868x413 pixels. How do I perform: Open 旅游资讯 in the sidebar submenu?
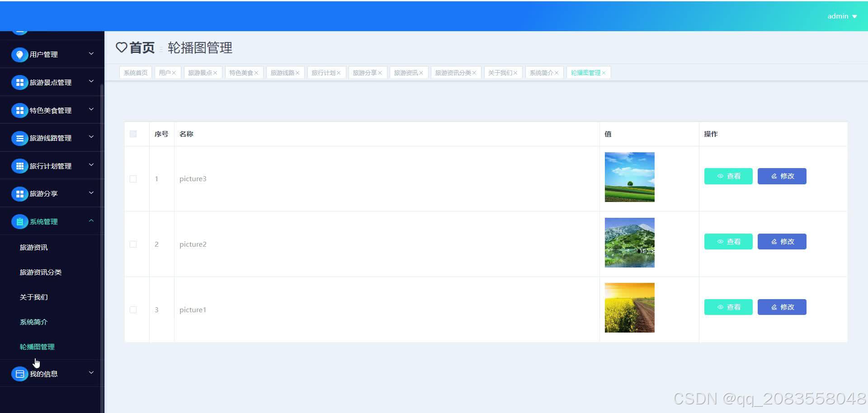pos(34,248)
